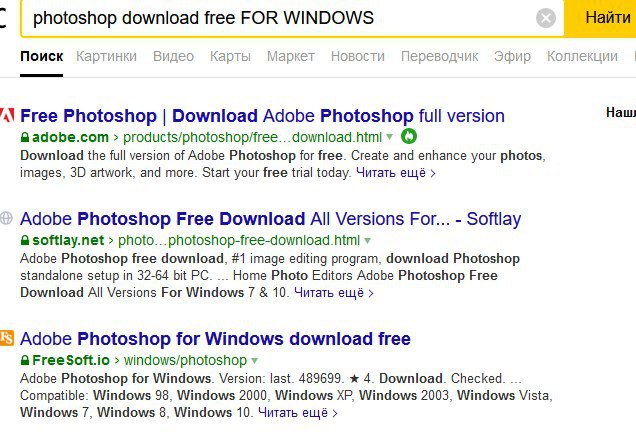Viewport: 636px width, 447px height.
Task: Switch to the Картинки tab
Action: coord(106,56)
